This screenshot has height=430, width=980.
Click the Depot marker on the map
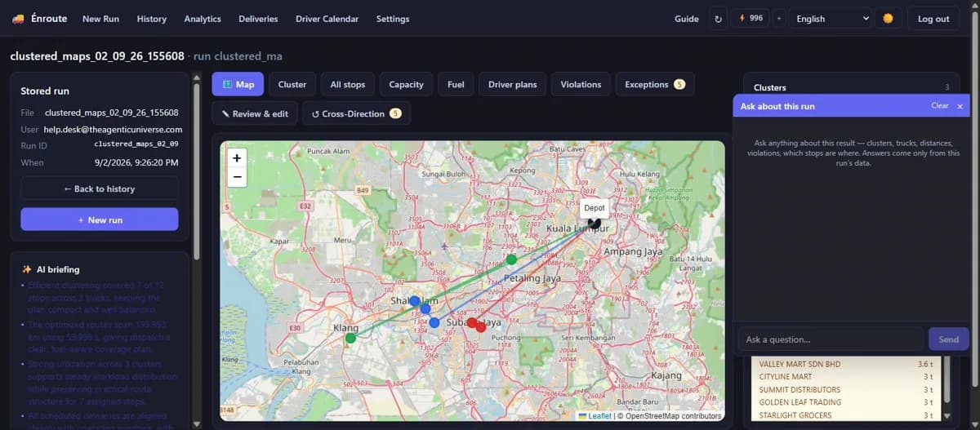(595, 222)
